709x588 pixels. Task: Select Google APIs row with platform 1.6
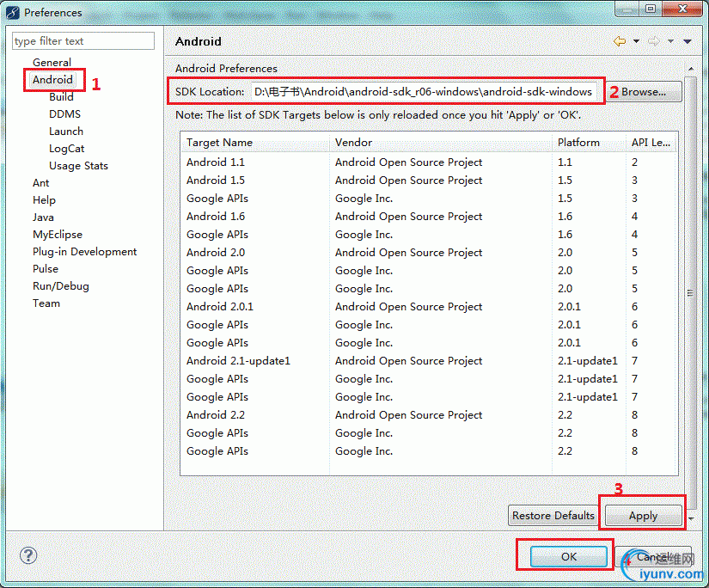point(429,235)
